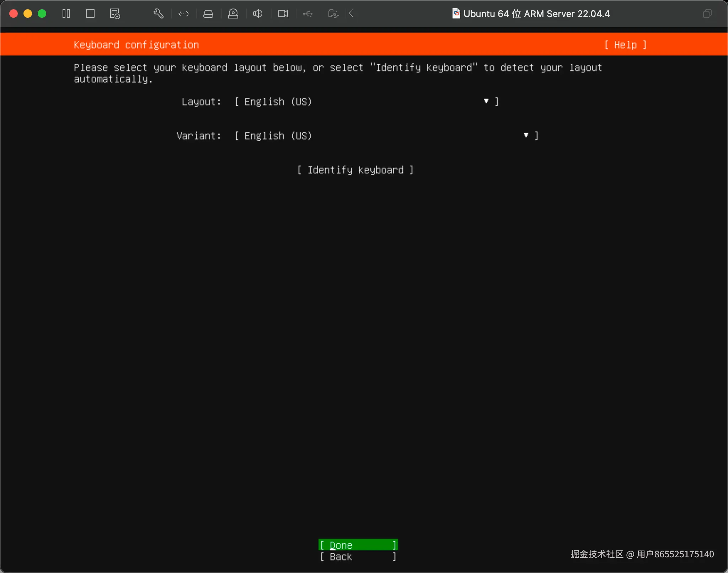Select the Done button
The height and width of the screenshot is (573, 728).
point(358,545)
